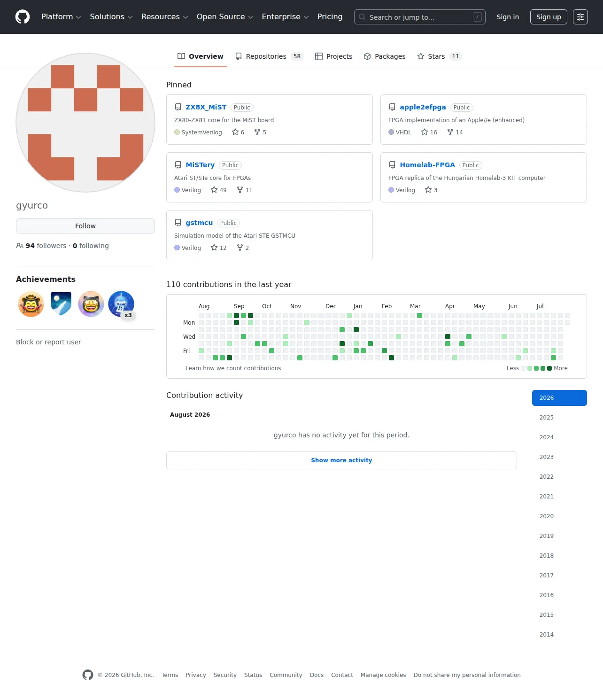Click the Yeehaw cowboy achievement badge
Screen dimensions: 603x700
click(x=31, y=304)
